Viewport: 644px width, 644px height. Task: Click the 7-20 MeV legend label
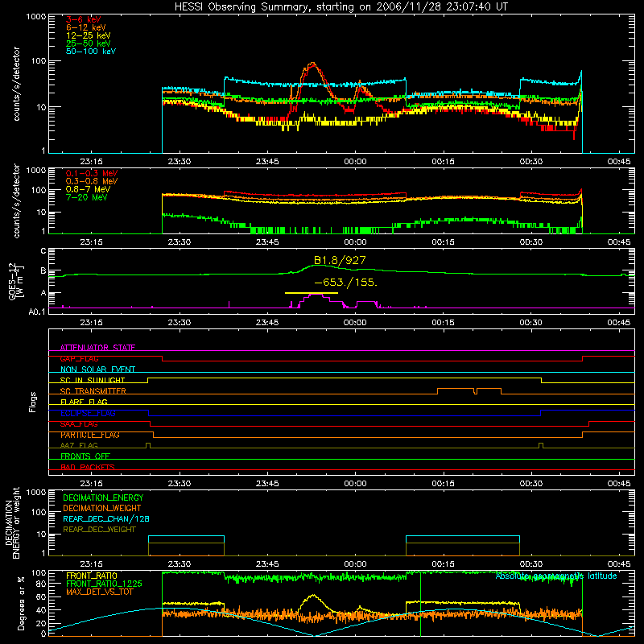pos(87,197)
